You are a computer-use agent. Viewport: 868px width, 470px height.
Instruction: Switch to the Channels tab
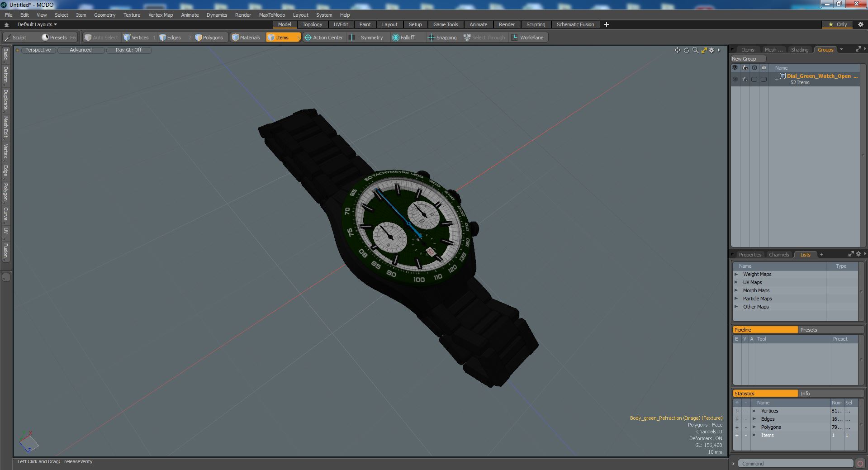pos(778,255)
